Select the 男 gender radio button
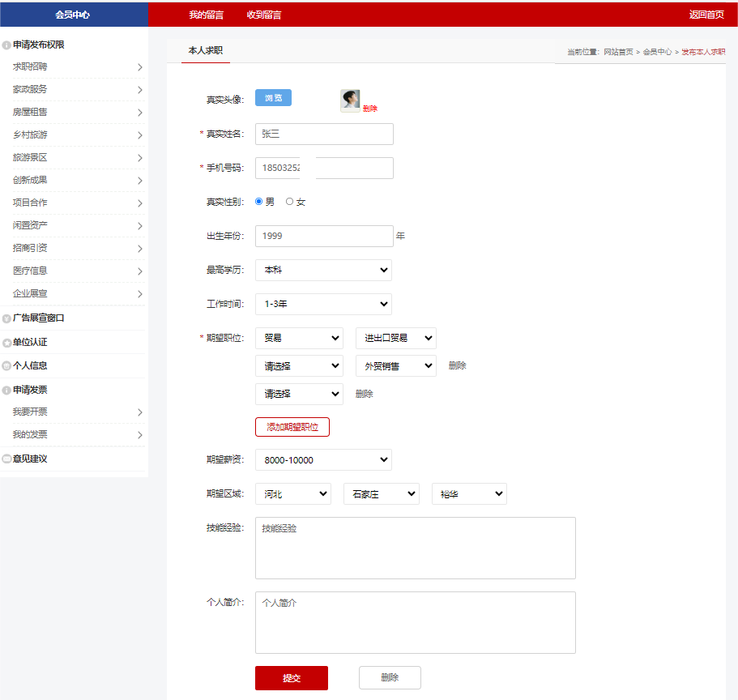 [259, 202]
